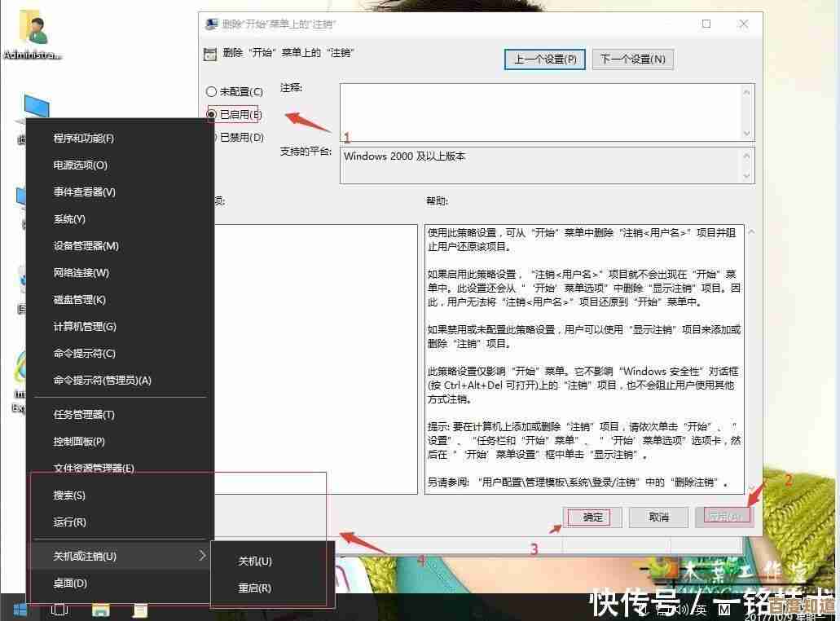
Task: Click the dialog title bar icon
Action: point(212,24)
